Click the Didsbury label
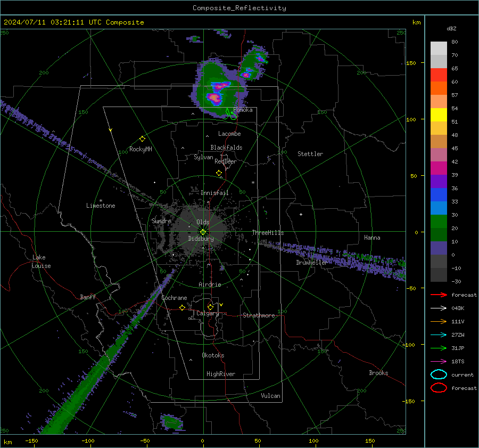 (201, 239)
